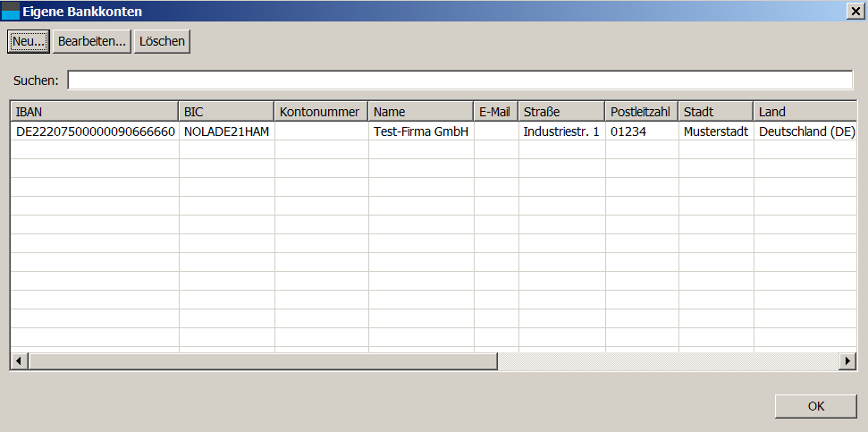This screenshot has height=432, width=868.
Task: Click the horizontal scrollbar thumb
Action: click(263, 361)
